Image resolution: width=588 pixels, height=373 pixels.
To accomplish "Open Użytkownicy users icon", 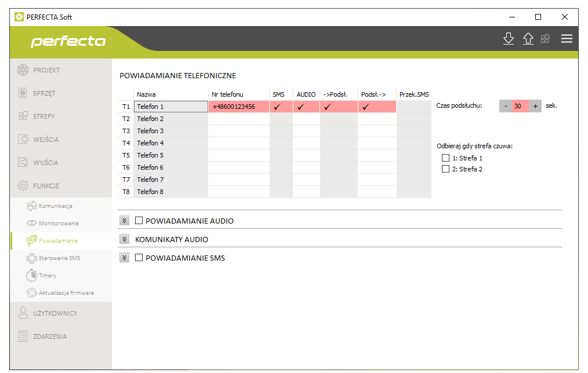I will (23, 313).
